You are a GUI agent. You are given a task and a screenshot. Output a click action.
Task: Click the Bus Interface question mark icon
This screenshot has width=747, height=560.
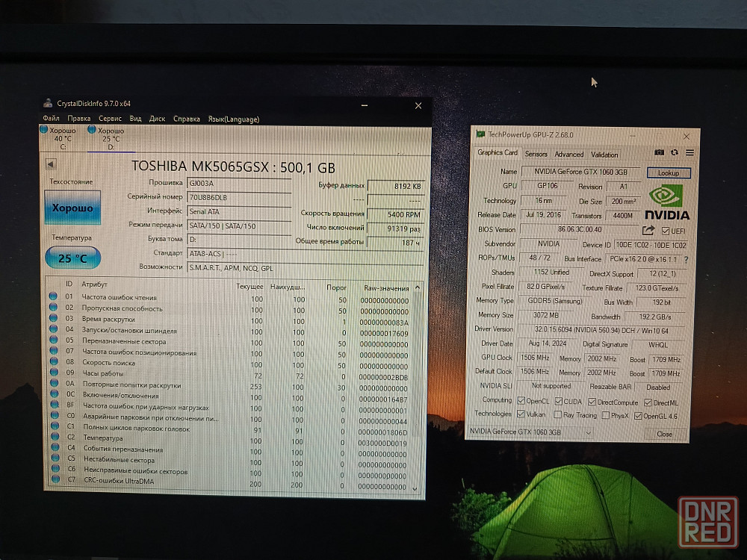tap(686, 260)
